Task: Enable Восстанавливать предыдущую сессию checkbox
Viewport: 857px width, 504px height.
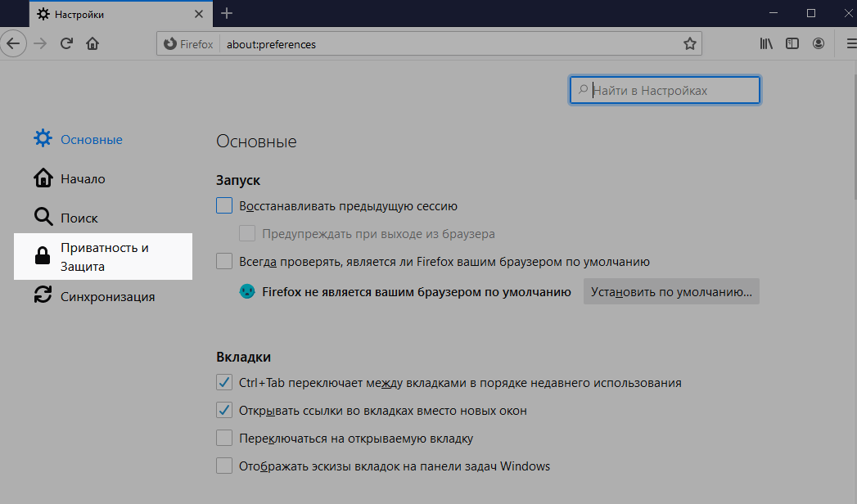Action: [x=224, y=206]
